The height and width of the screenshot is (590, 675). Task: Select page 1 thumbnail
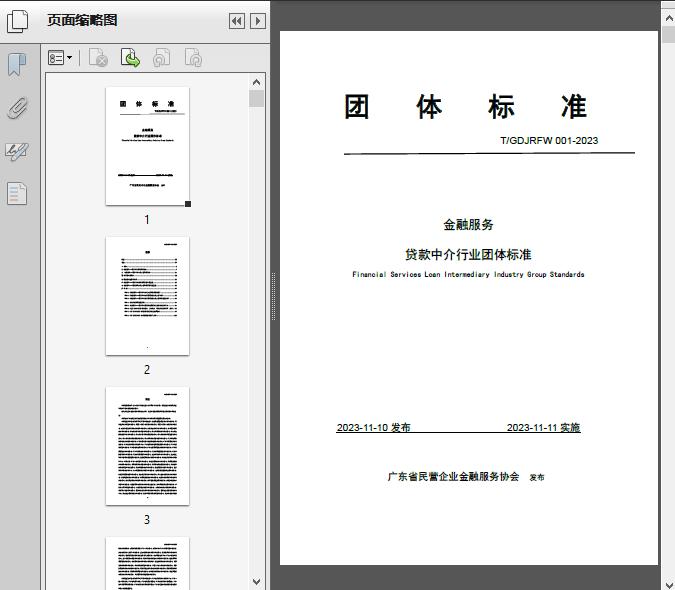pyautogui.click(x=147, y=146)
